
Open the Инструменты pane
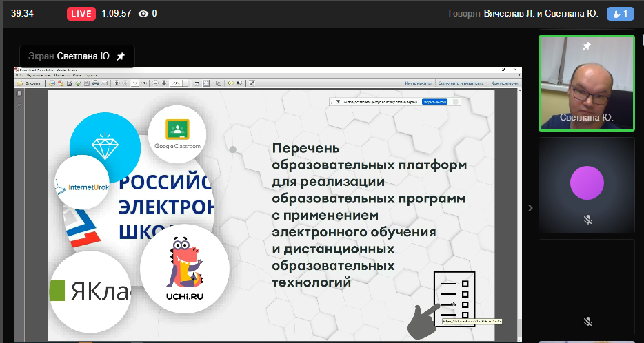click(418, 83)
